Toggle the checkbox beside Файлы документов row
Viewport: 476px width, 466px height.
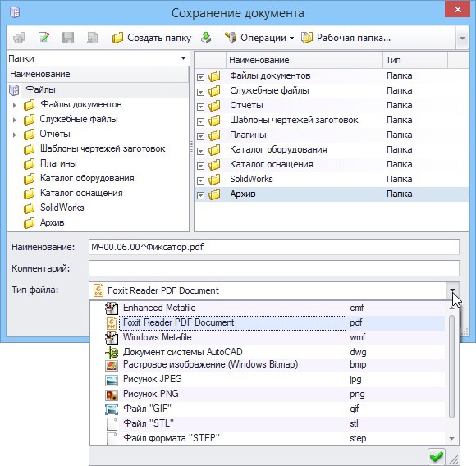coord(200,77)
